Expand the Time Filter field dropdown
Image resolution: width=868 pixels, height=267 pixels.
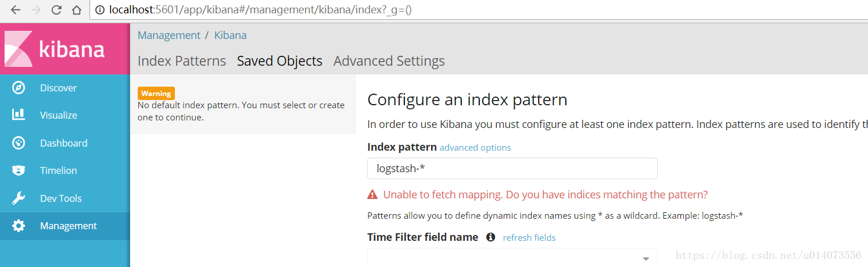pyautogui.click(x=512, y=258)
